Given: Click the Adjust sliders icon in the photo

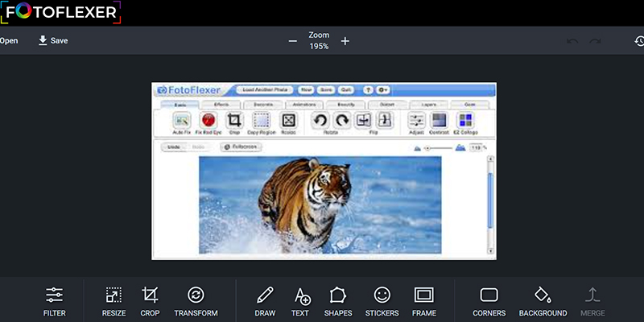Looking at the screenshot, I should (416, 120).
